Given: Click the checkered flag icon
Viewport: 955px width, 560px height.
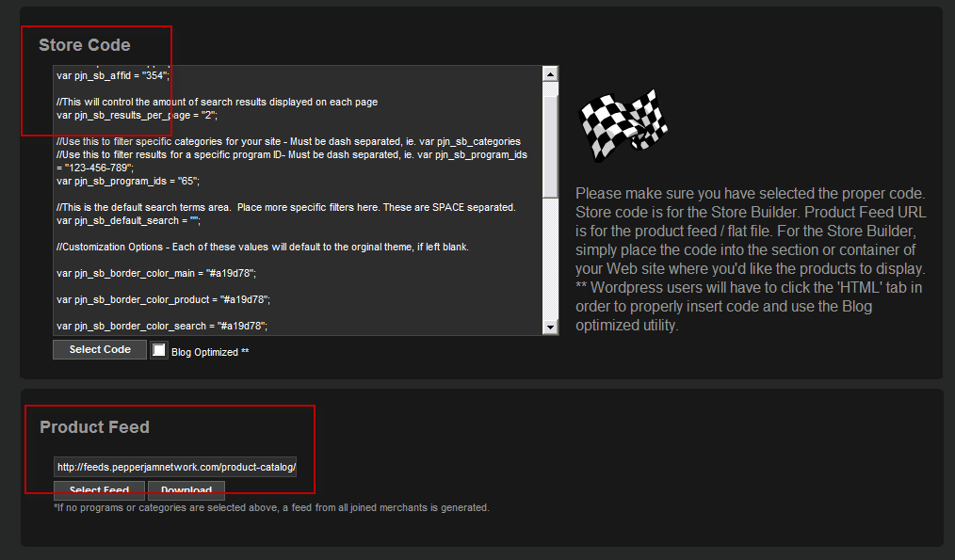Looking at the screenshot, I should point(622,126).
